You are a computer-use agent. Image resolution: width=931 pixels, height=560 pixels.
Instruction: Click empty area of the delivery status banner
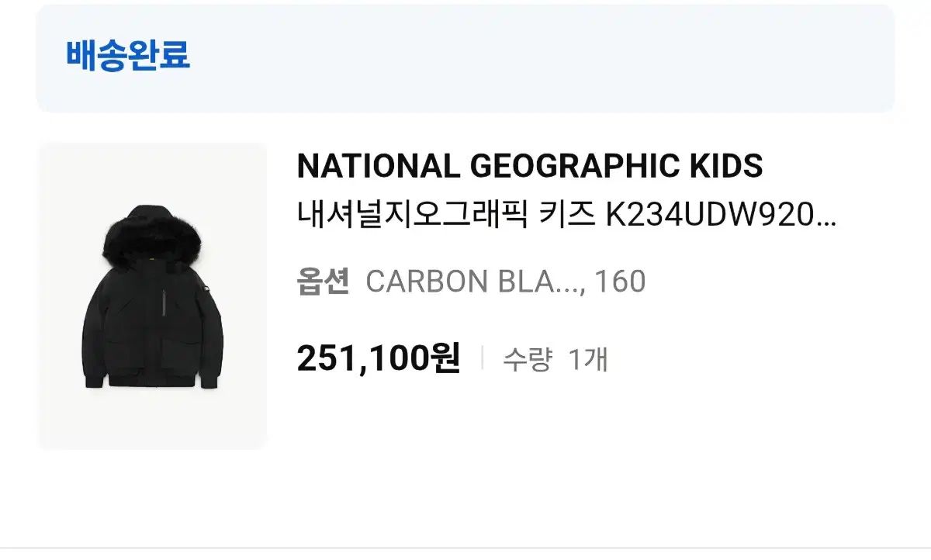(x=543, y=58)
